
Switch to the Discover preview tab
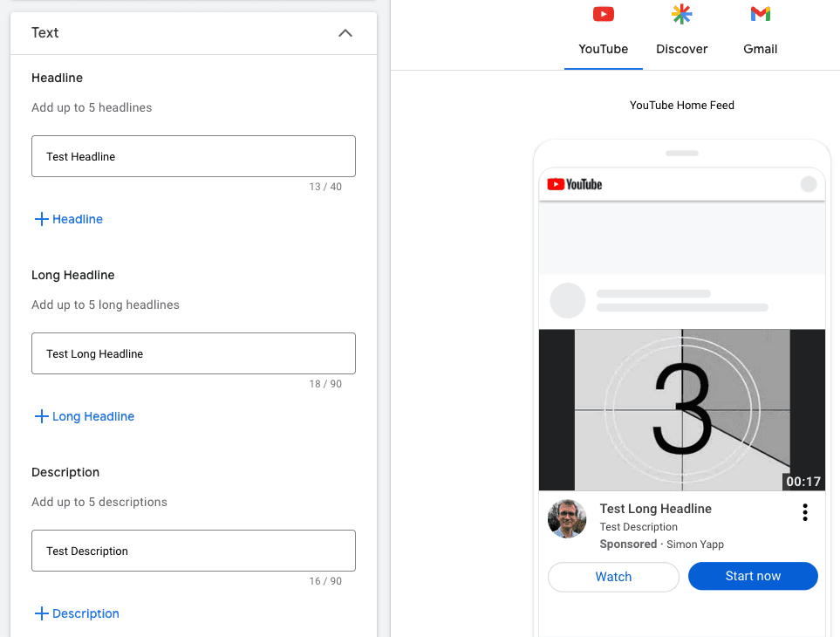point(681,36)
